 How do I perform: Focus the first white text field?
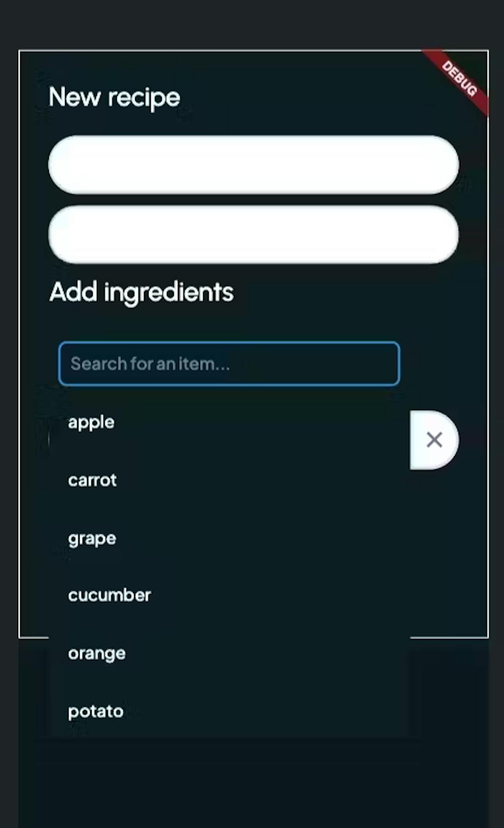254,165
